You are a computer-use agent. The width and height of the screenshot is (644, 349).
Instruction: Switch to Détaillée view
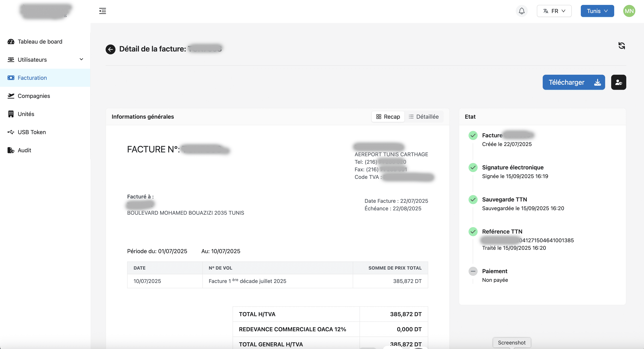point(424,117)
